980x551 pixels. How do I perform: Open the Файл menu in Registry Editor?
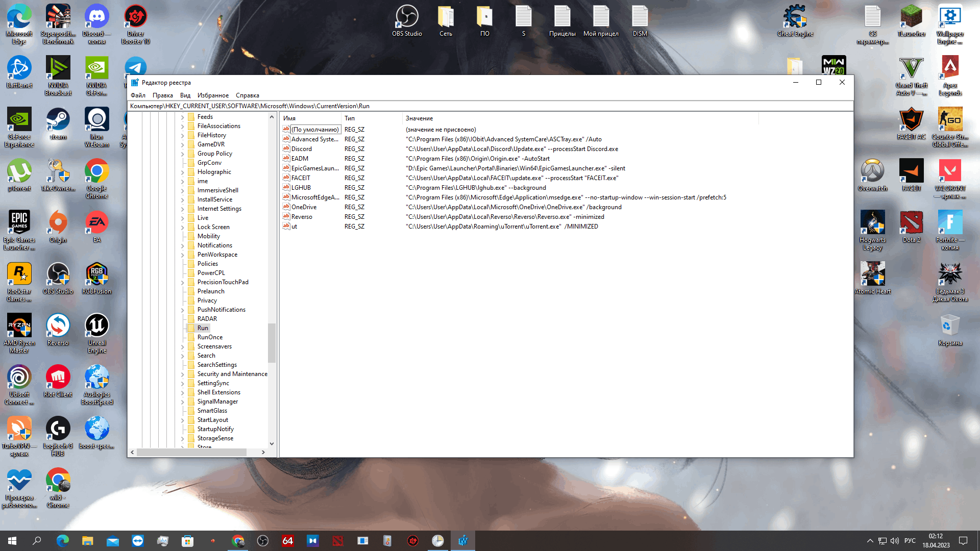[138, 95]
